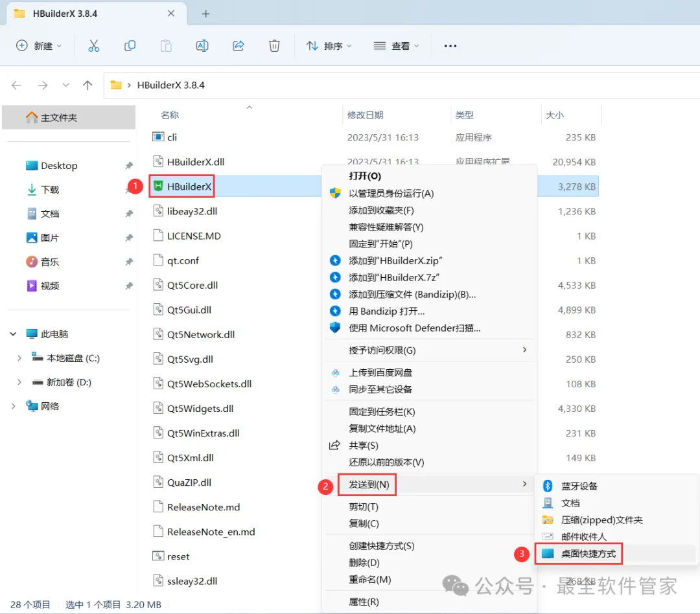Click admin shield icon beside 以管理员身份运行

pos(335,193)
